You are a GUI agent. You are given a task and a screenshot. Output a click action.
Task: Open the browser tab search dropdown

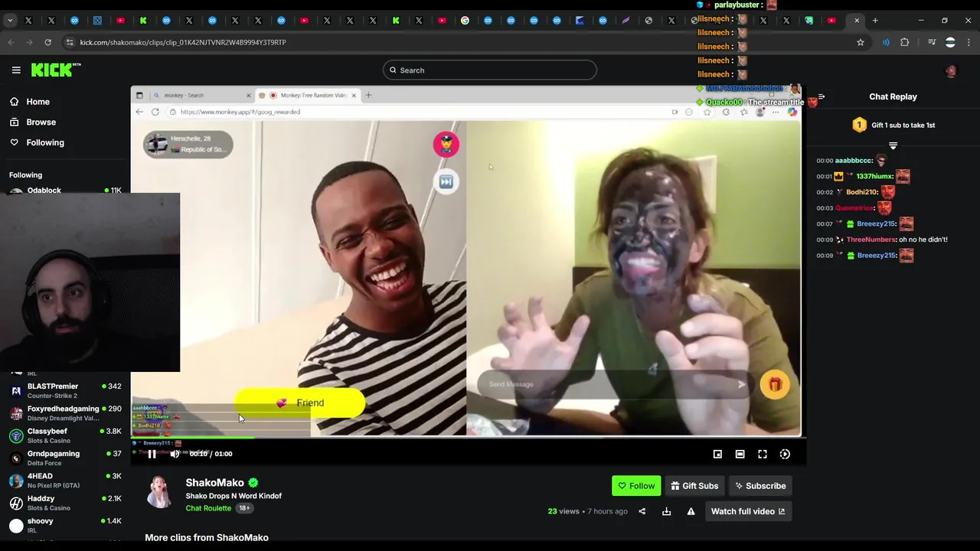pyautogui.click(x=10, y=21)
